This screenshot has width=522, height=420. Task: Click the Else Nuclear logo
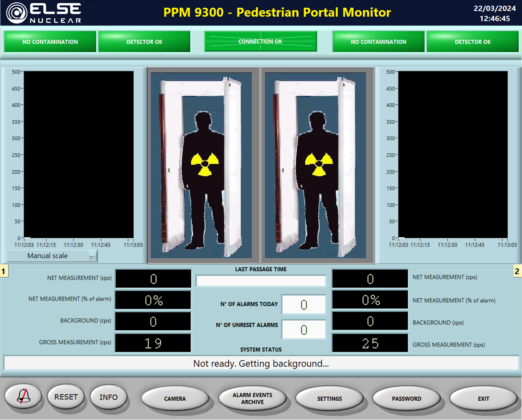pyautogui.click(x=44, y=13)
